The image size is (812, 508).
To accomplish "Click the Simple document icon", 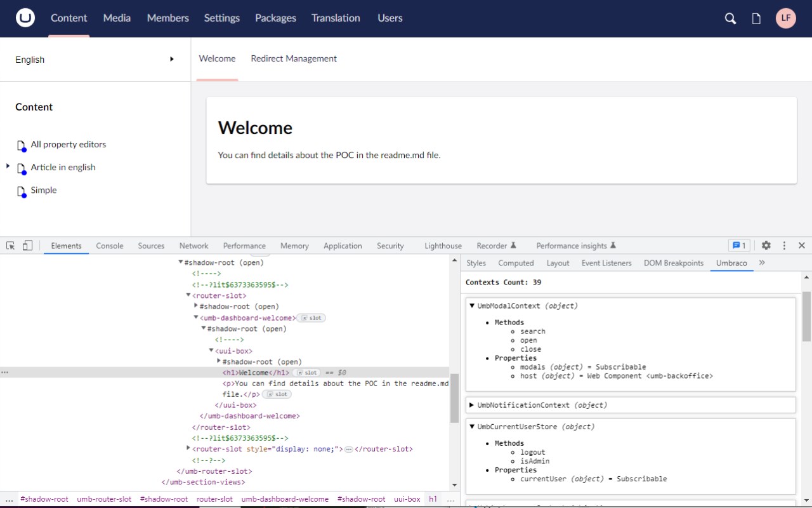I will [x=21, y=191].
